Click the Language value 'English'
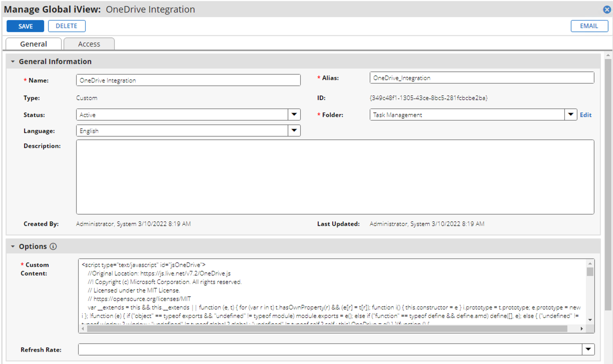 (x=89, y=131)
